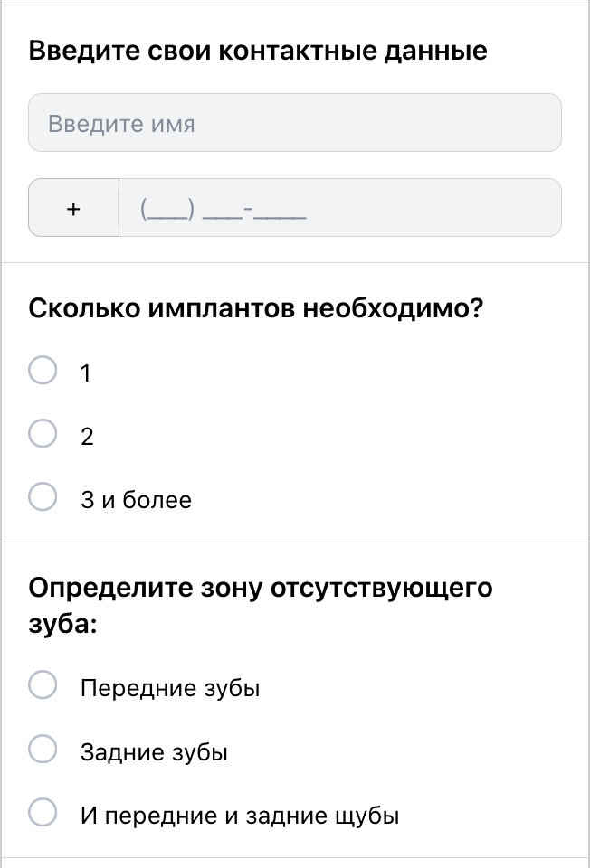This screenshot has width=590, height=868.
Task: Click the '2' option label text
Action: pyautogui.click(x=87, y=437)
